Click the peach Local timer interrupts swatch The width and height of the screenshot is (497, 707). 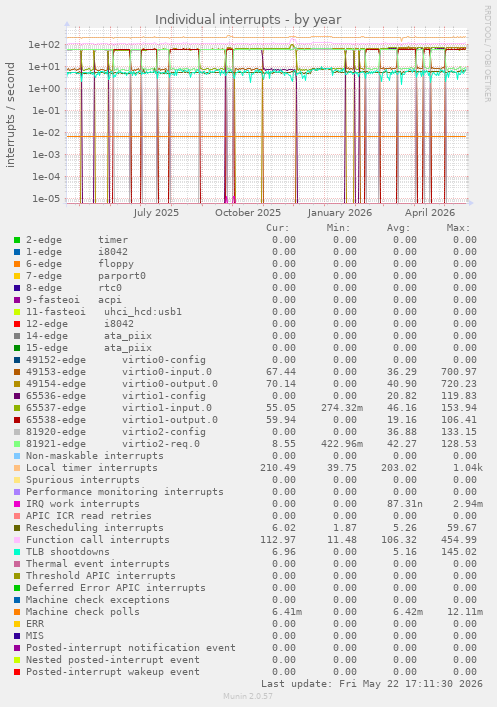coord(17,468)
